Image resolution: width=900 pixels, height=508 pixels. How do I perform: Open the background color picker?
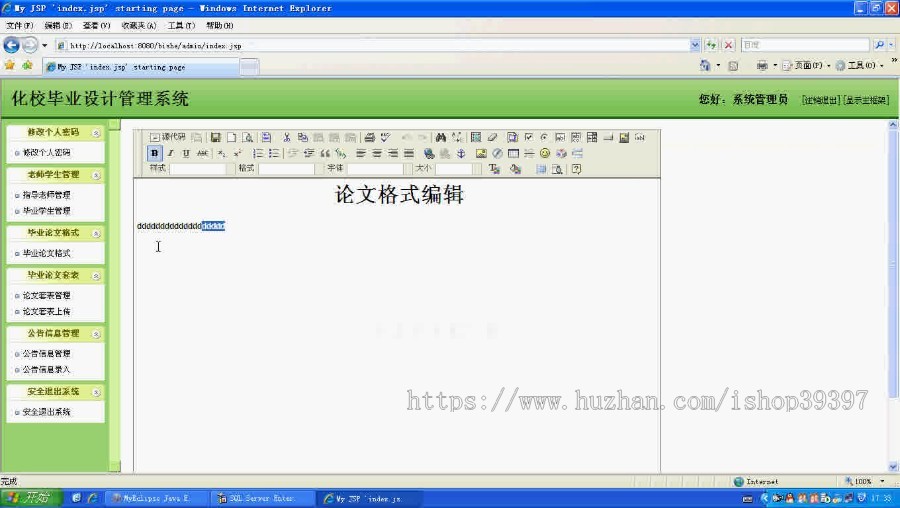pyautogui.click(x=515, y=169)
